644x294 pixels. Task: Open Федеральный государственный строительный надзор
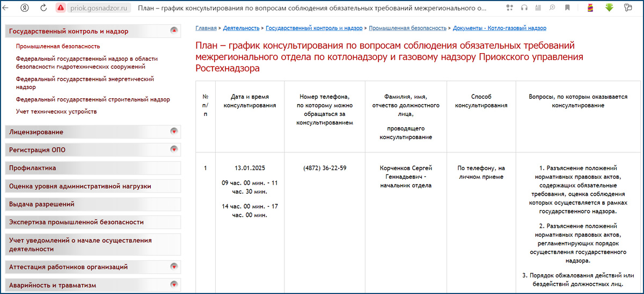coord(93,99)
